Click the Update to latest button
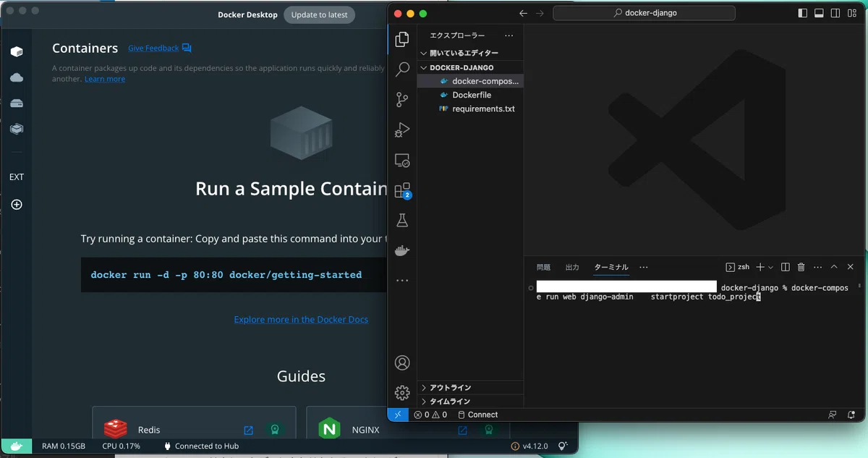868x458 pixels. pos(319,14)
